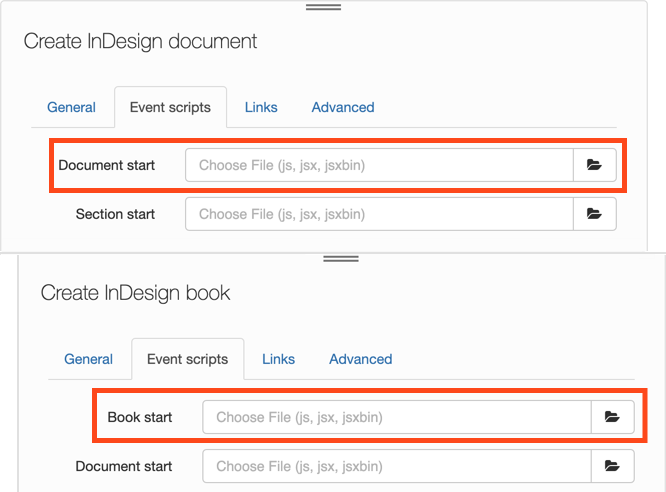Click the Section start file field
Image resolution: width=666 pixels, height=492 pixels.
coord(379,214)
